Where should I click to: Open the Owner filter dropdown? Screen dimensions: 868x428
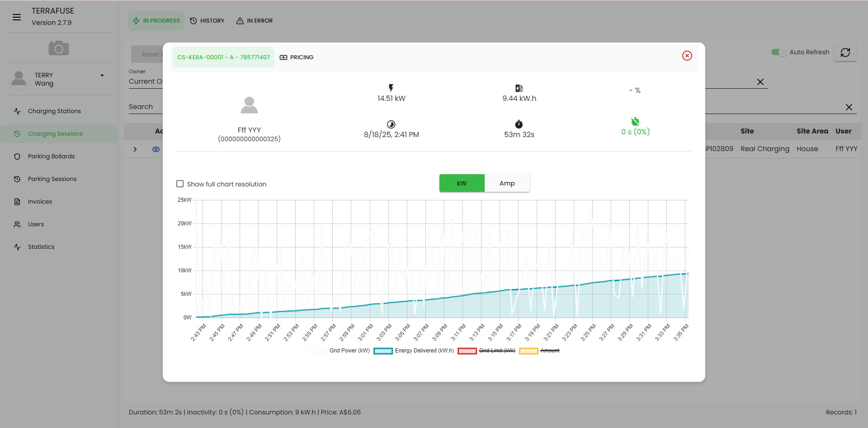145,81
